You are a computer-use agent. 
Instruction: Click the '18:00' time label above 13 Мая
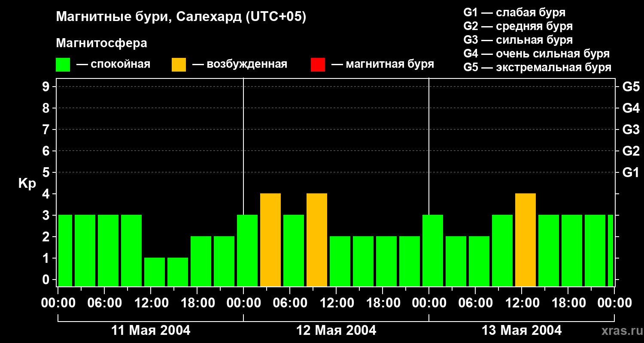pyautogui.click(x=568, y=303)
